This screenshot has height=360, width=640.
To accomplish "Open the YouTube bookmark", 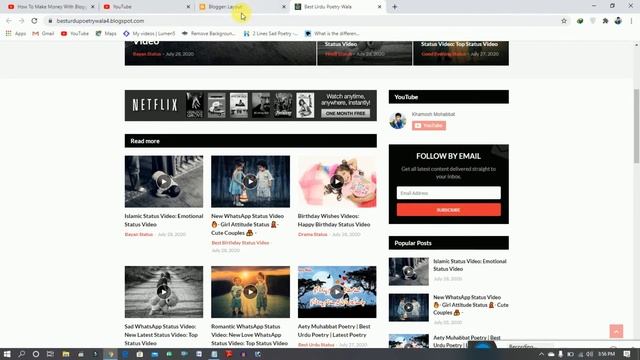I will [75, 33].
